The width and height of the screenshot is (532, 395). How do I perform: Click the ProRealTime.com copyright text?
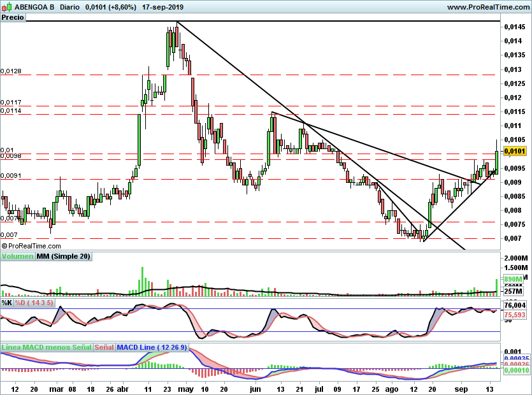pos(31,246)
